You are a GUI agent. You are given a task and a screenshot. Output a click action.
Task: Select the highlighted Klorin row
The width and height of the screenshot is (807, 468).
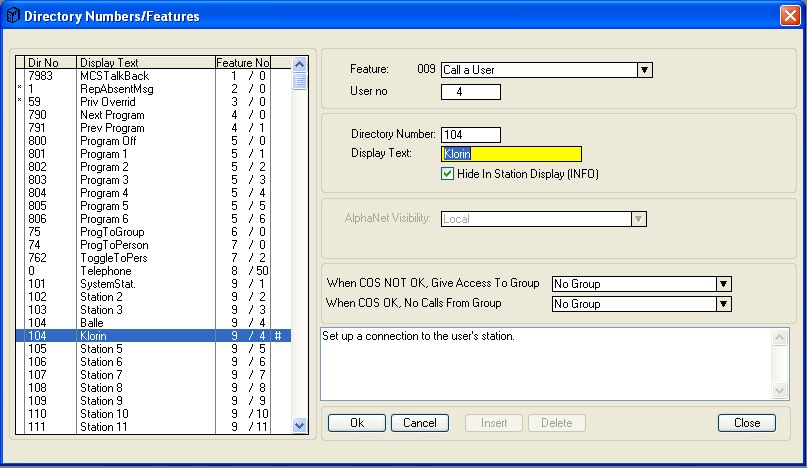(153, 336)
